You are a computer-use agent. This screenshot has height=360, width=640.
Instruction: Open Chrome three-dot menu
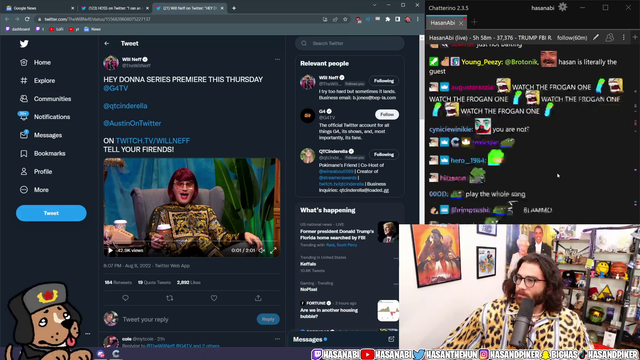418,19
